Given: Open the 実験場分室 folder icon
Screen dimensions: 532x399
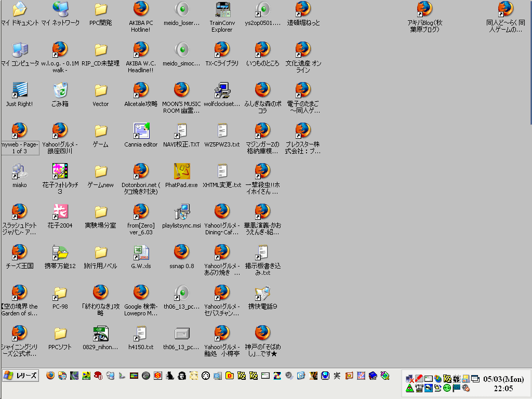Looking at the screenshot, I should pos(100,212).
